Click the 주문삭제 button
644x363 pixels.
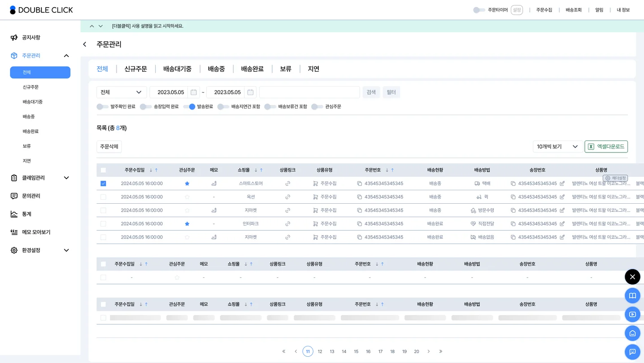coord(109,147)
